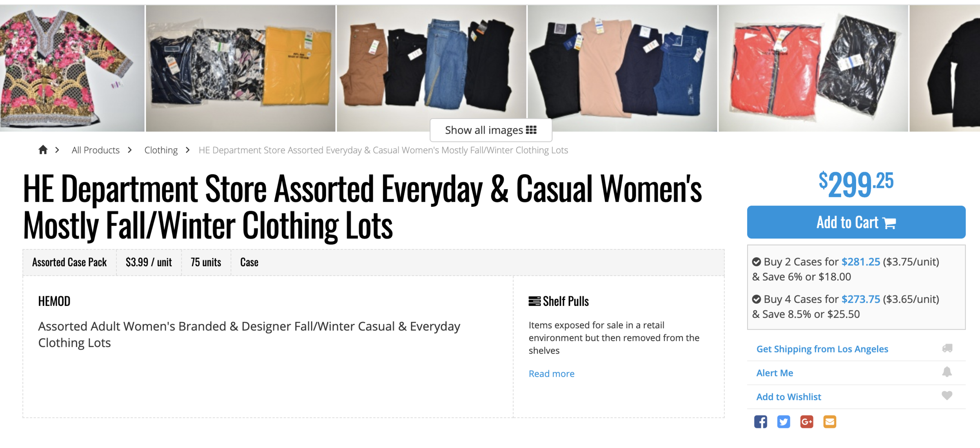Share by email envelope icon
The image size is (980, 448).
[x=830, y=422]
